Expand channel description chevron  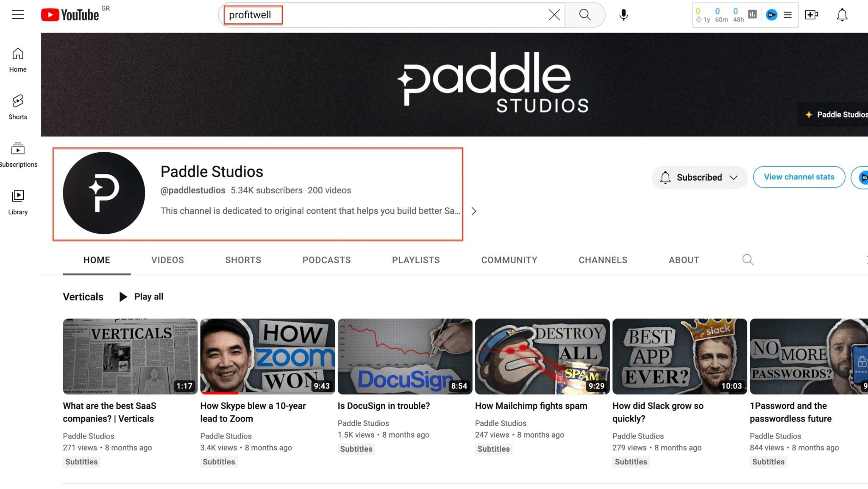click(x=474, y=211)
